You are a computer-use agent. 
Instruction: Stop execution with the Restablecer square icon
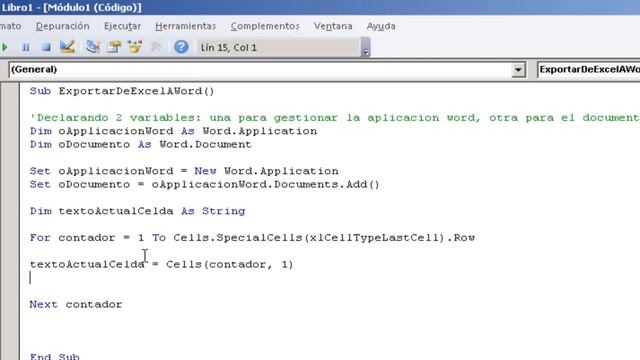[x=46, y=47]
